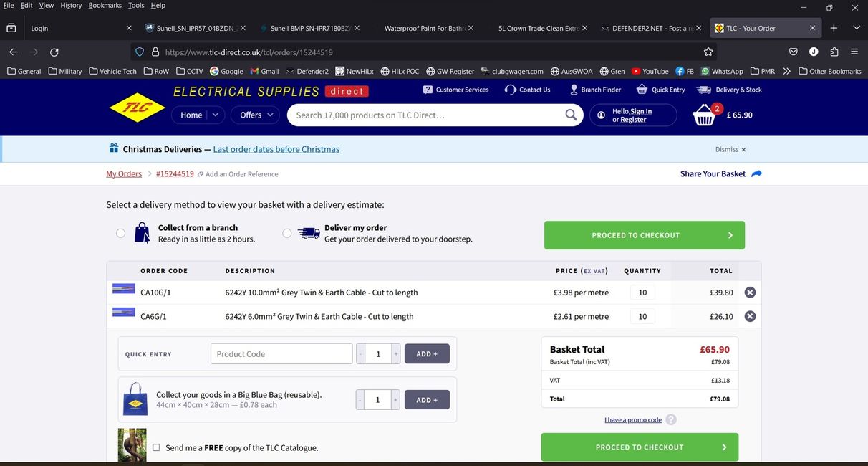868x466 pixels.
Task: Click the Big Blue Bag image
Action: tap(135, 399)
